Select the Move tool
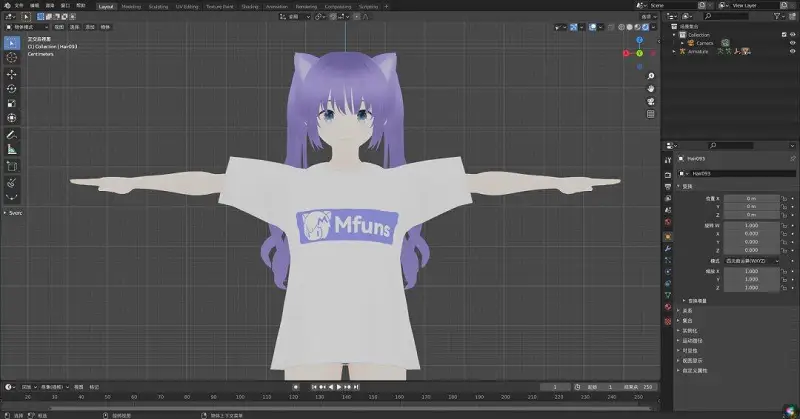 [x=12, y=74]
